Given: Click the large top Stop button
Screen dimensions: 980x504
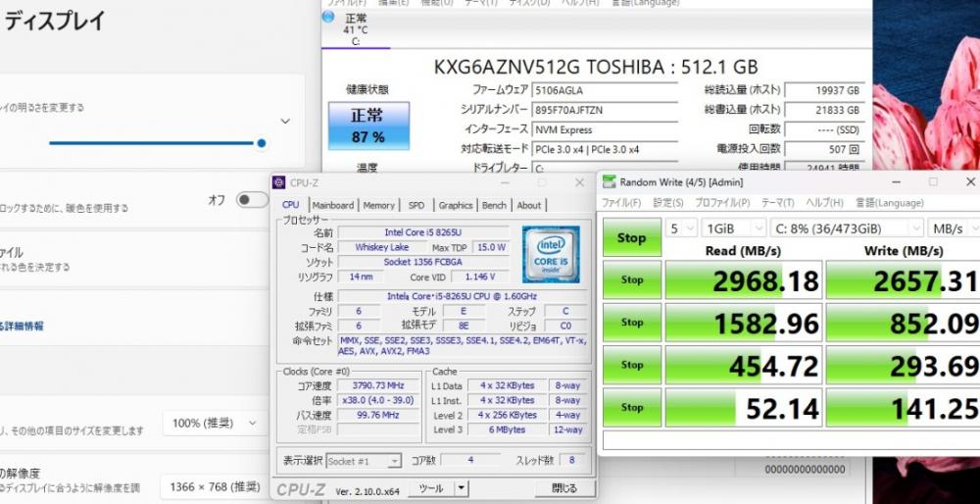Looking at the screenshot, I should (631, 237).
